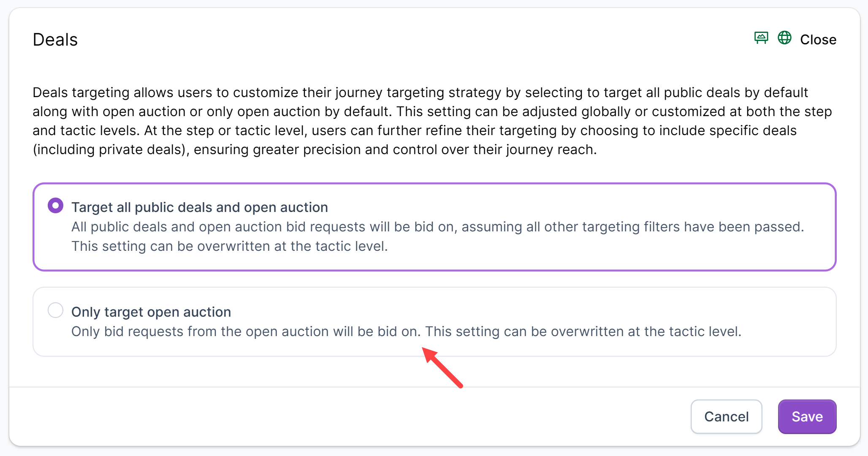Click the green billboard display icon
Image resolution: width=868 pixels, height=456 pixels.
click(761, 38)
